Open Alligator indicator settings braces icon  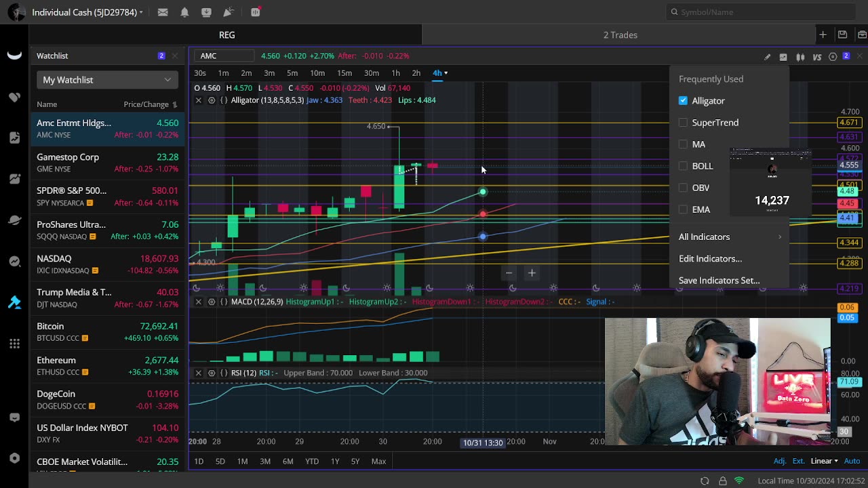pos(224,100)
